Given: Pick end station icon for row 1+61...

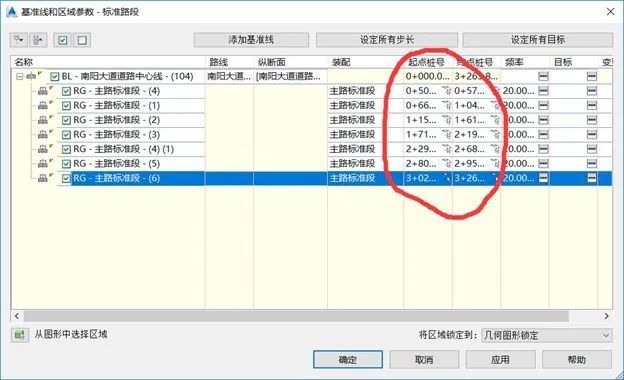Looking at the screenshot, I should click(x=495, y=120).
